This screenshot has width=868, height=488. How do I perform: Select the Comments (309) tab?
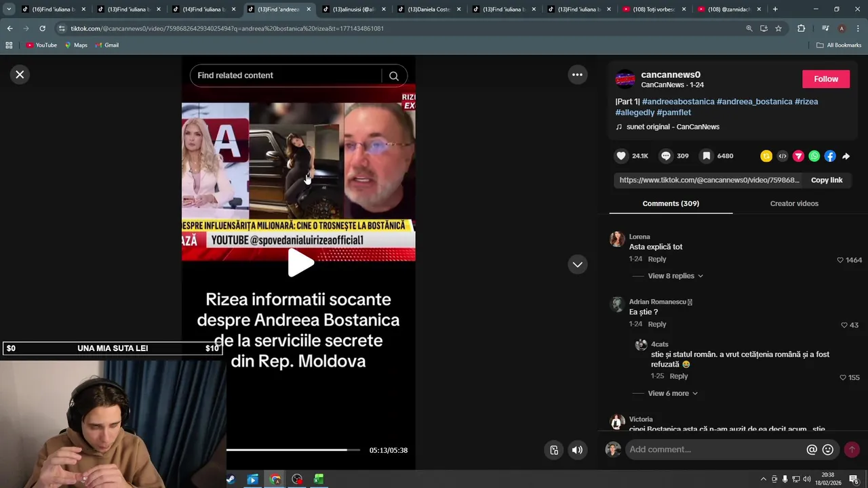(x=671, y=203)
